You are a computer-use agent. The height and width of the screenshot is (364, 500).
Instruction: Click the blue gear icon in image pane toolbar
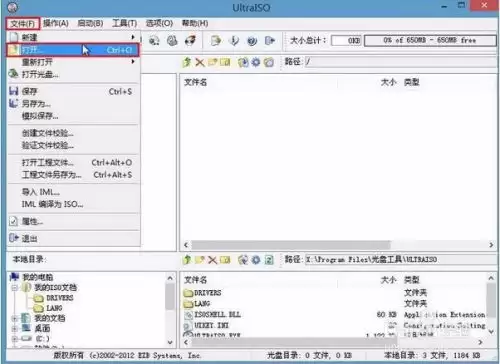click(x=256, y=62)
